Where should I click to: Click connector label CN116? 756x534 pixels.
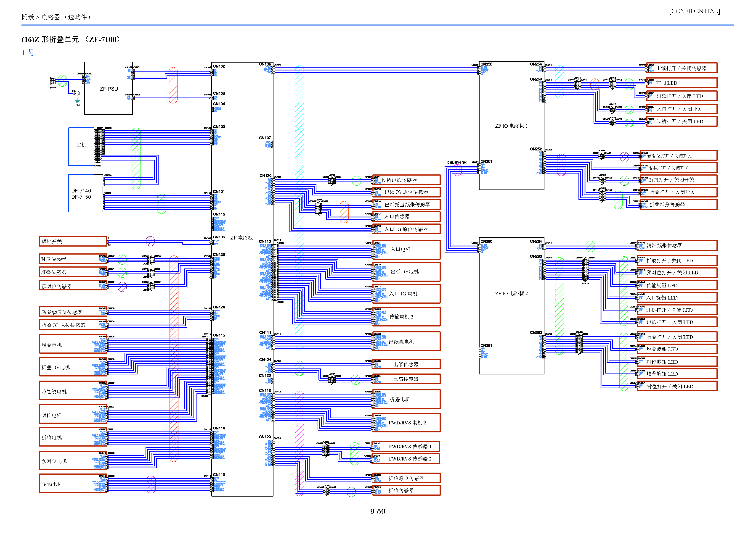[219, 214]
